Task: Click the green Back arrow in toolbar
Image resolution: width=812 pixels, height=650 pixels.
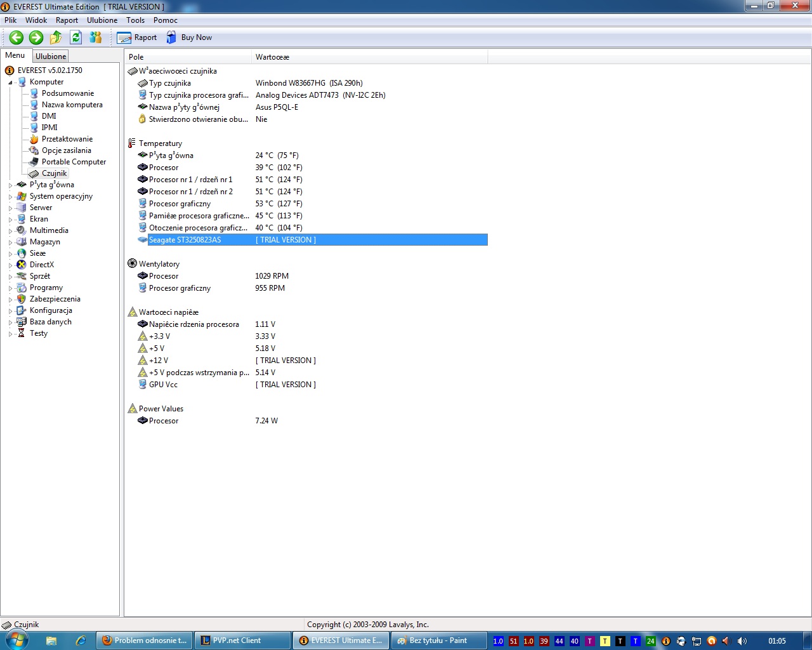Action: click(x=16, y=37)
